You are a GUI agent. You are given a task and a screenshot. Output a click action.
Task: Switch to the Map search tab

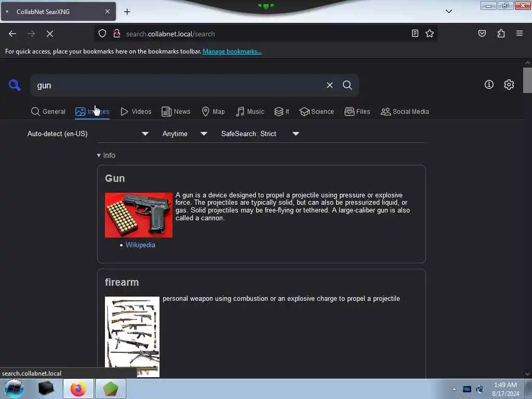[x=213, y=112]
